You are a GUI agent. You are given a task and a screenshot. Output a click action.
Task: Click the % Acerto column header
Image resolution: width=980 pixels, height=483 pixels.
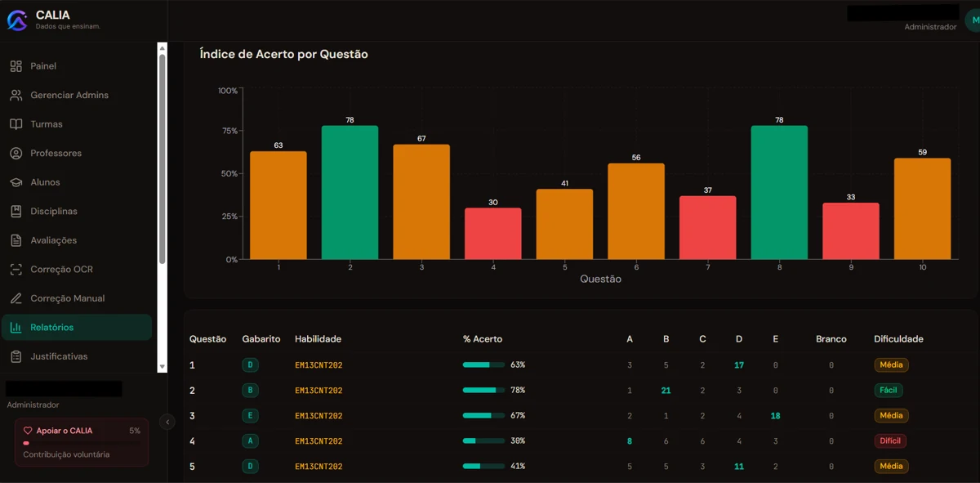pos(483,339)
